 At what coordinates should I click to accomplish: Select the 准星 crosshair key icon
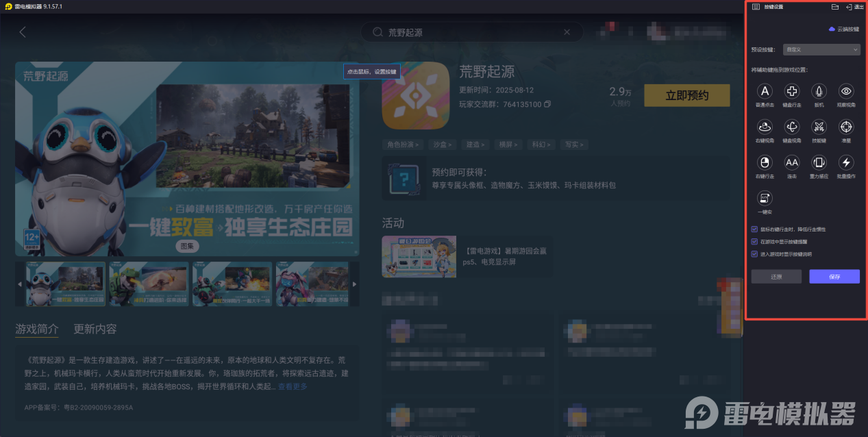coord(845,127)
